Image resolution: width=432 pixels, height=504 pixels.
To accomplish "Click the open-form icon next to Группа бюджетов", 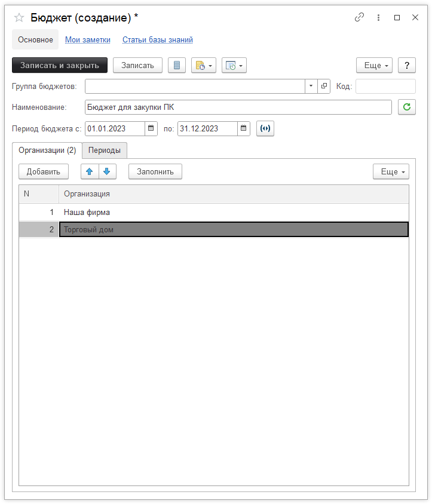I will click(324, 87).
